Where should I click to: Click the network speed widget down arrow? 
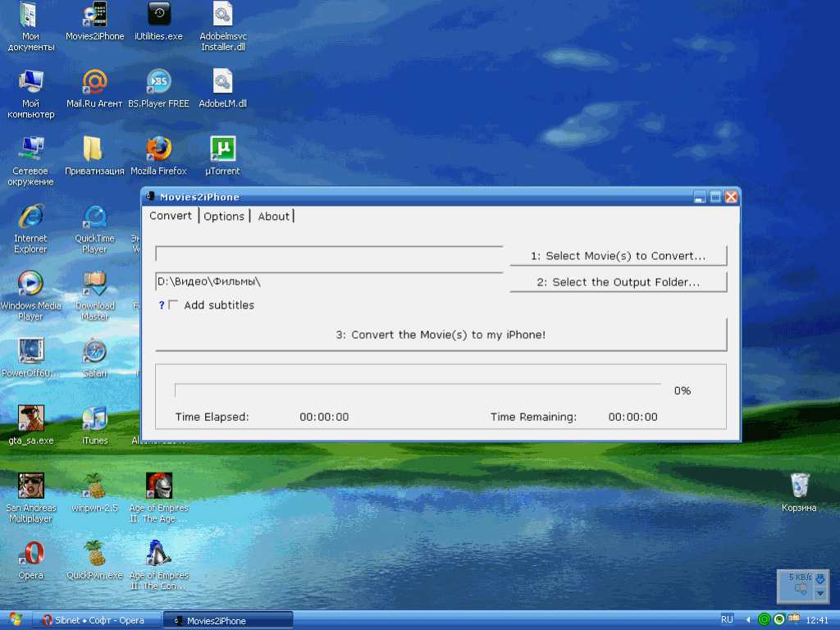pyautogui.click(x=819, y=593)
